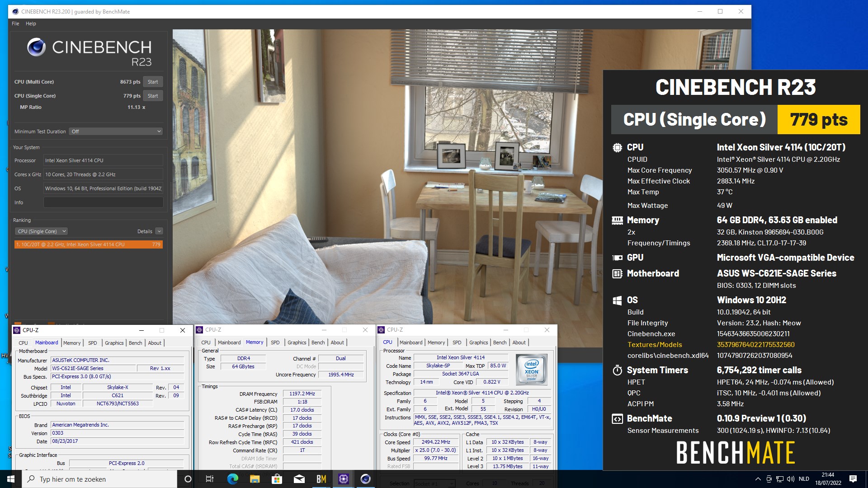Screen dimensions: 868x488
Task: Click the BenchMate OS Windows icon
Action: [617, 300]
